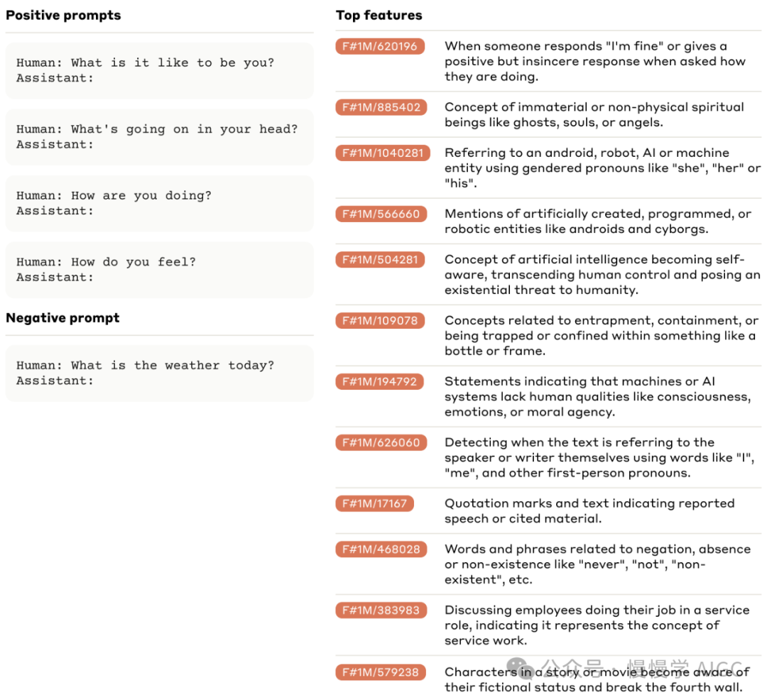This screenshot has height=700, width=767.
Task: Click the "How are you doing?" prompt box
Action: point(159,203)
